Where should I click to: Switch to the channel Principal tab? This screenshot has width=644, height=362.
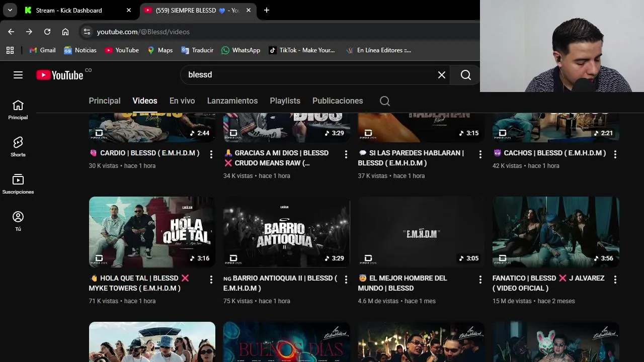[x=105, y=101]
